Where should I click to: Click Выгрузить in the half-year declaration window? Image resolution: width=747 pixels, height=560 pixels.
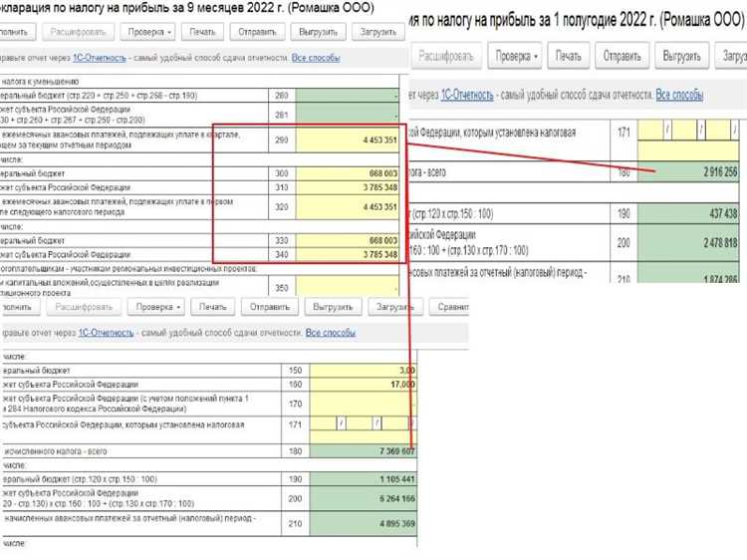tap(681, 56)
